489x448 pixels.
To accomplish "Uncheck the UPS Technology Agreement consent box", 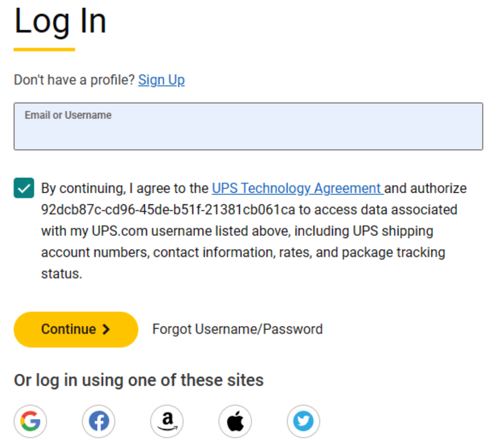I will 24,188.
